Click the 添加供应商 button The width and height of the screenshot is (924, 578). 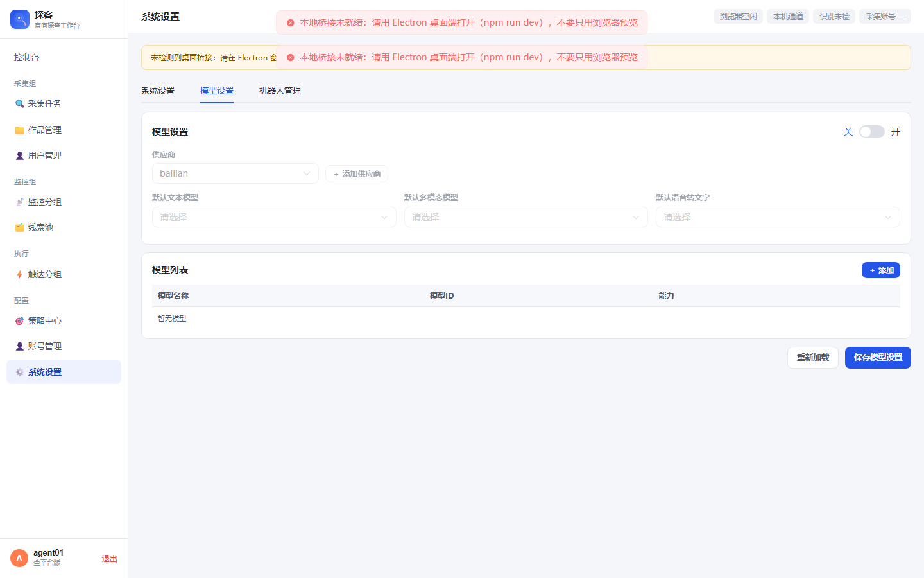[357, 174]
